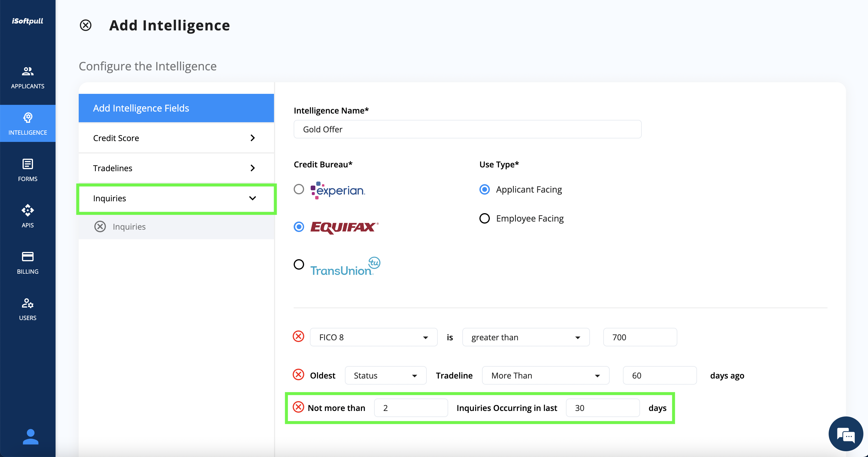868x457 pixels.
Task: Click the Tradelines menu label
Action: pos(113,168)
